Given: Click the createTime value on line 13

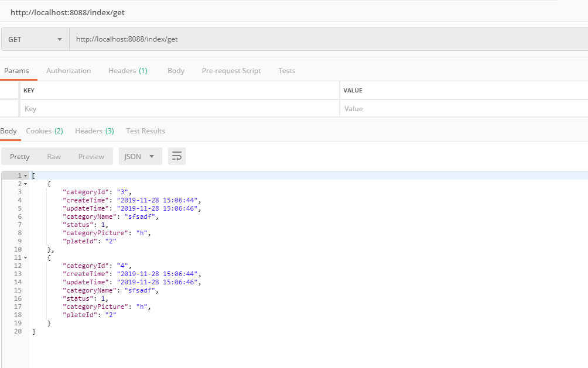Looking at the screenshot, I should pyautogui.click(x=157, y=274).
